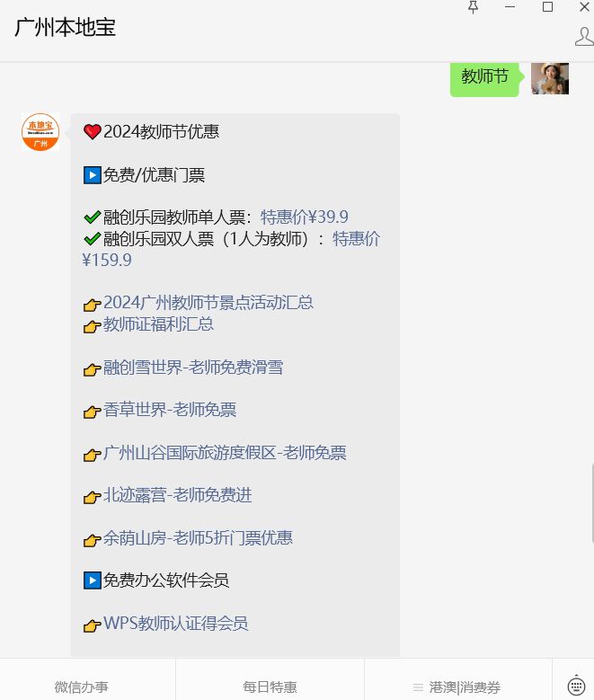Open the WPS教师认证得会员 link
This screenshot has width=594, height=700.
(175, 624)
